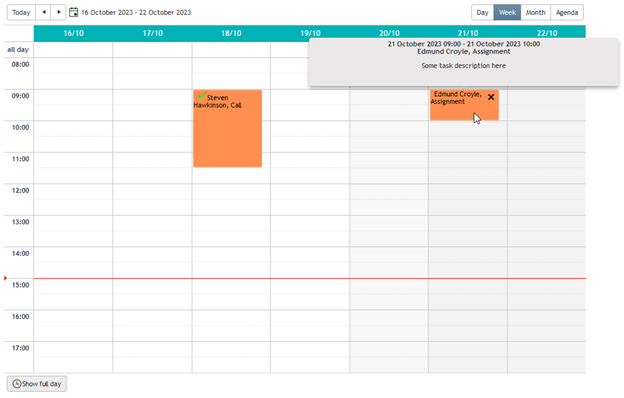Select the Edmund Croyle, Assignment event
This screenshot has width=624, height=398.
click(x=464, y=105)
